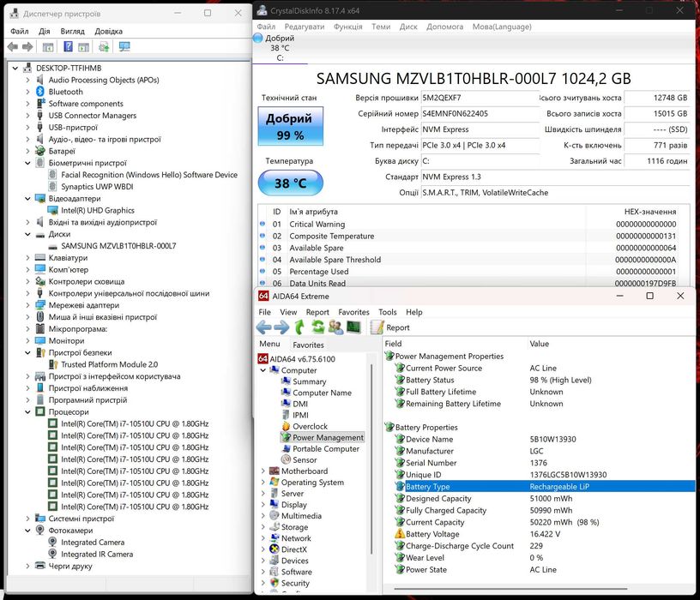Click AIDA64 blue Forward arrow icon
The width and height of the screenshot is (700, 600).
[x=281, y=327]
